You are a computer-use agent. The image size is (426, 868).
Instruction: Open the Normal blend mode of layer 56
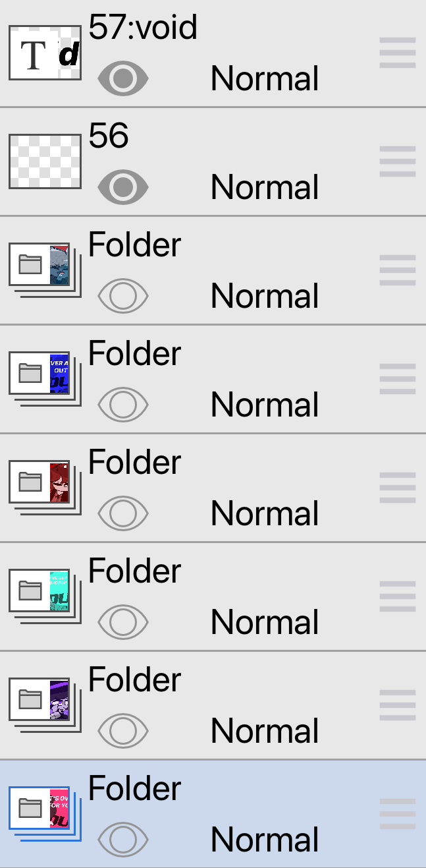click(265, 188)
